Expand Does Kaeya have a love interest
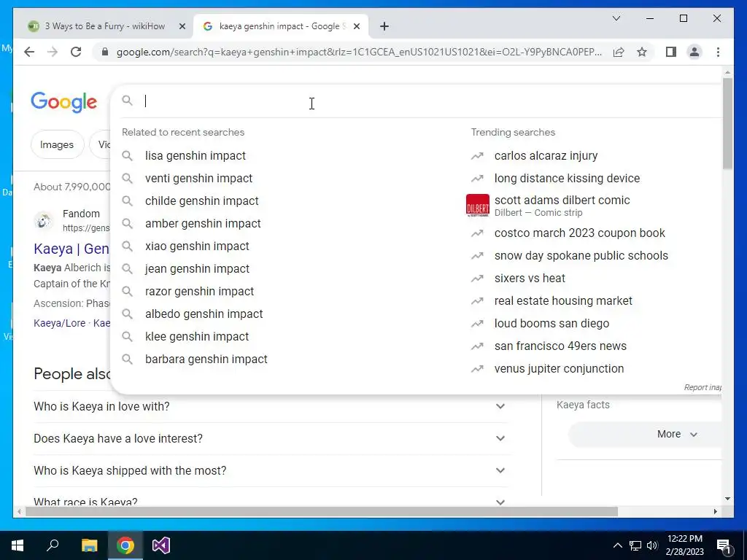747x560 pixels. pos(270,438)
